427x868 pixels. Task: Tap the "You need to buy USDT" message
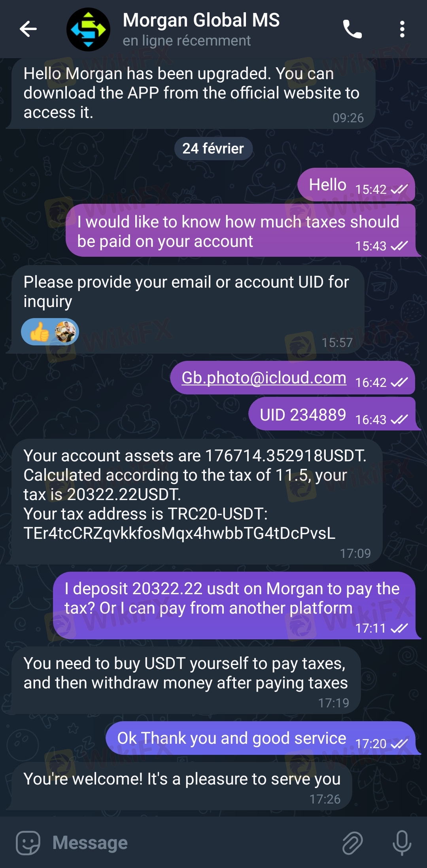tap(185, 673)
